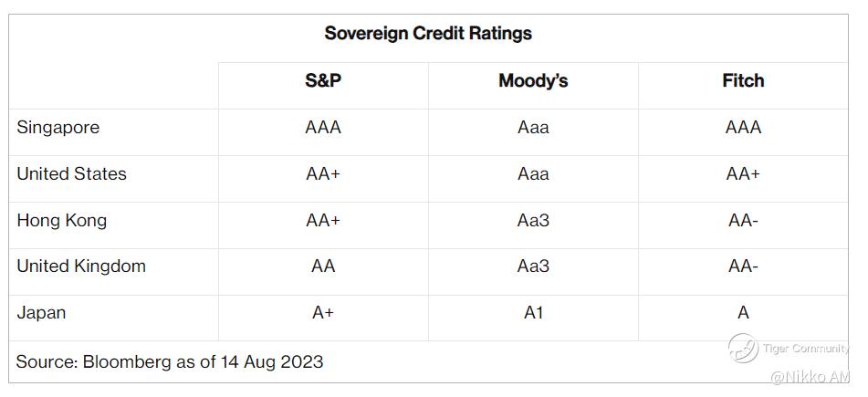This screenshot has width=868, height=397.
Task: Select United Kingdom's S&P AA cell
Action: [x=323, y=266]
